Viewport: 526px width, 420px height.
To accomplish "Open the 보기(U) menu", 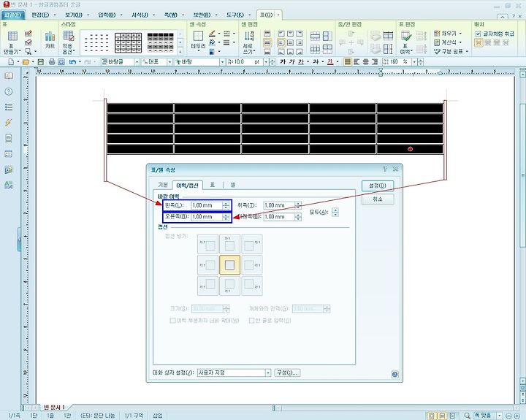I will [x=74, y=15].
